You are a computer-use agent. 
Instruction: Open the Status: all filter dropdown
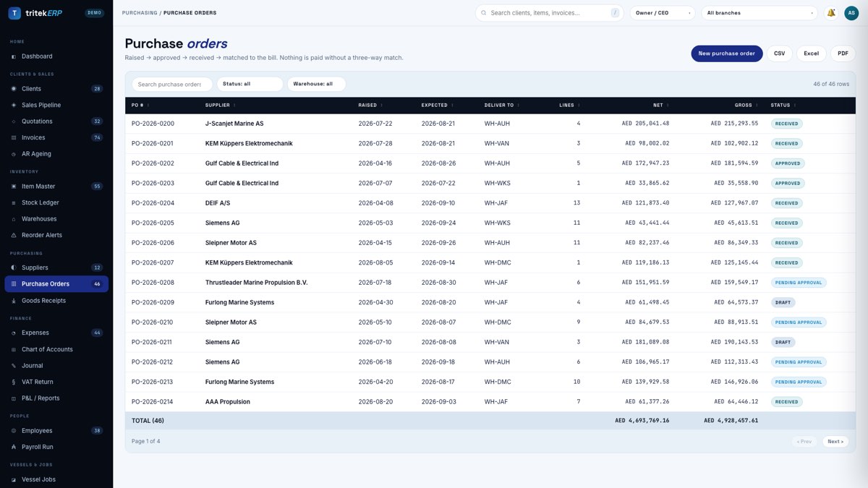tap(250, 84)
